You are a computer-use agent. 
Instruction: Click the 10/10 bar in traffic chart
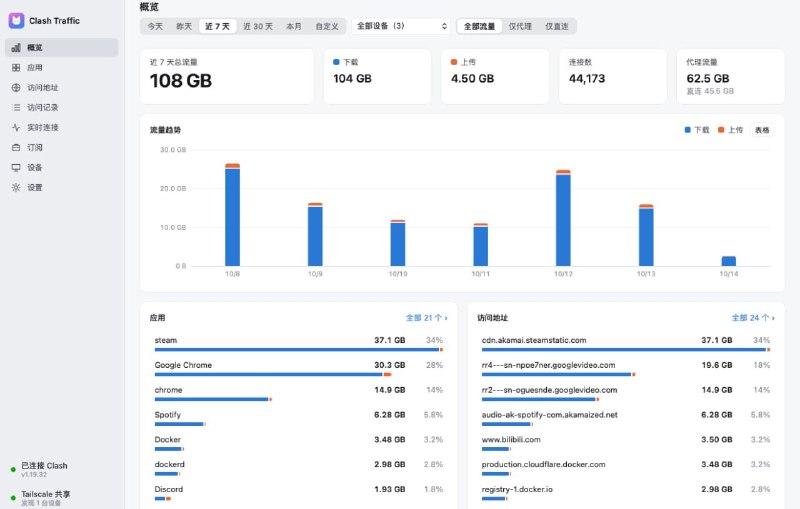click(398, 243)
